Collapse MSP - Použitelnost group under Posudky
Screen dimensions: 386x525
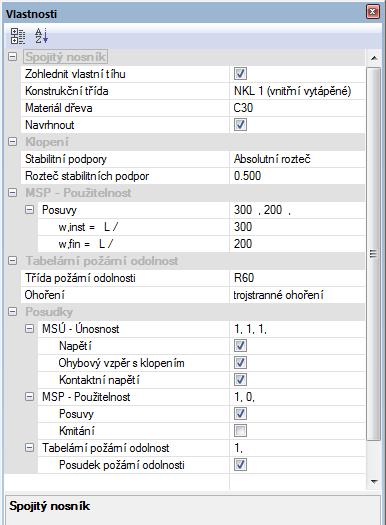click(x=29, y=397)
